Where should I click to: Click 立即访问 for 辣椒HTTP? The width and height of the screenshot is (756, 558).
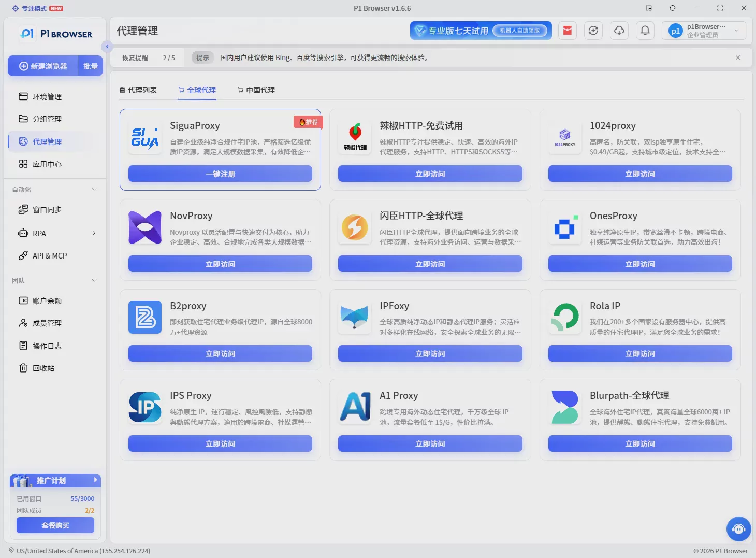pos(430,174)
